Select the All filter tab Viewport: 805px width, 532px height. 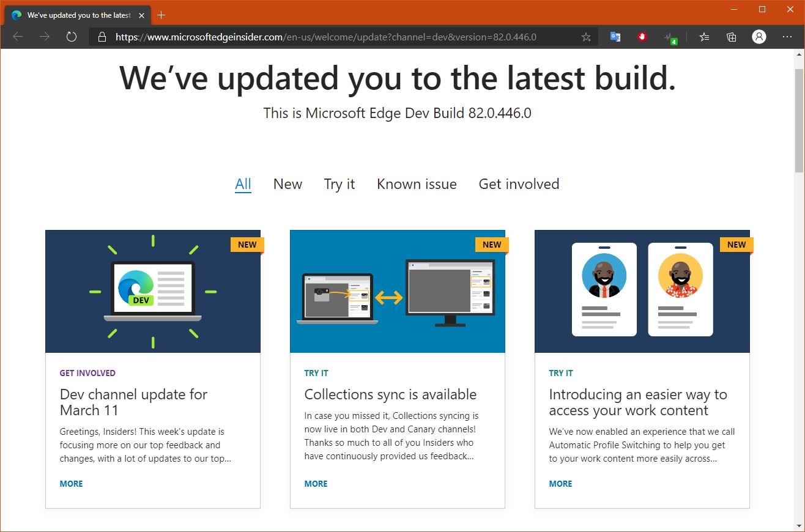click(x=243, y=184)
